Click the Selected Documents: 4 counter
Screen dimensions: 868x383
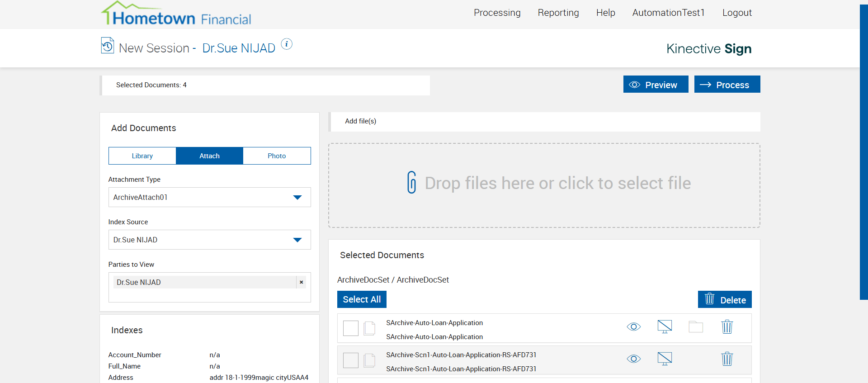151,85
